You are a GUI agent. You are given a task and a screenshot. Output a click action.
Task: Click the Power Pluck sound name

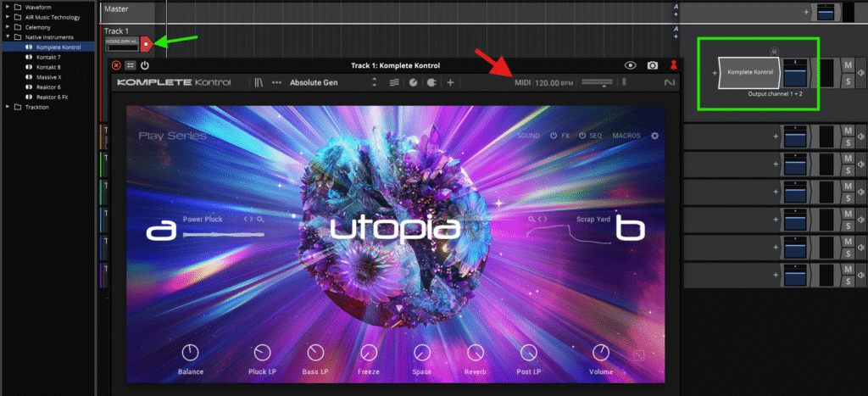(x=203, y=220)
